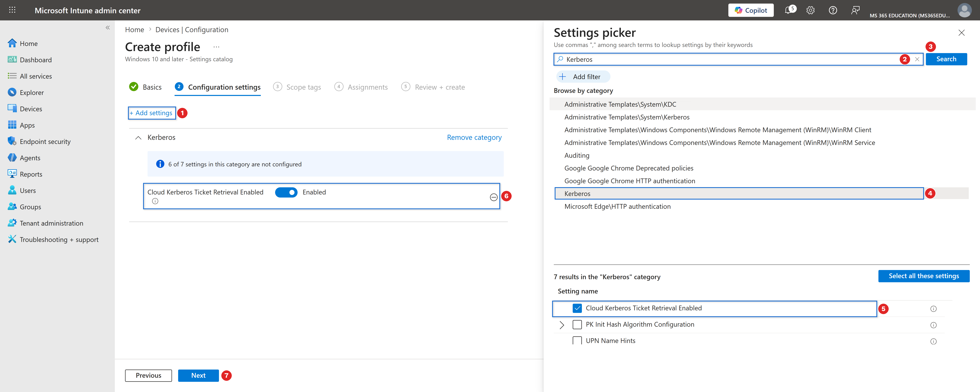Screen dimensions: 980x392
Task: Open the help question mark icon
Action: tap(833, 10)
